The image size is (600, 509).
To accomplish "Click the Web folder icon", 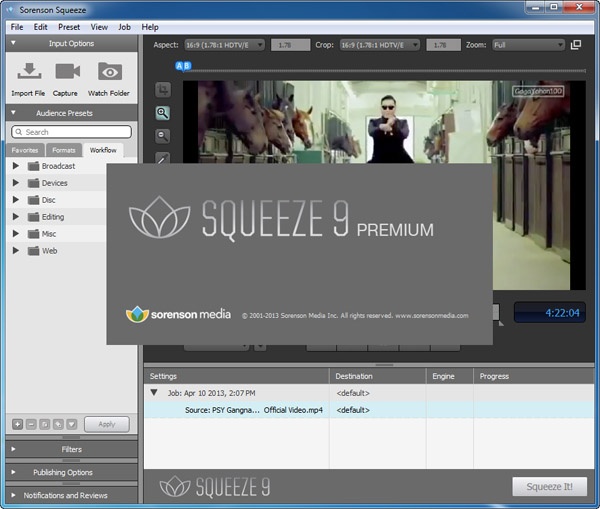I will tap(34, 251).
